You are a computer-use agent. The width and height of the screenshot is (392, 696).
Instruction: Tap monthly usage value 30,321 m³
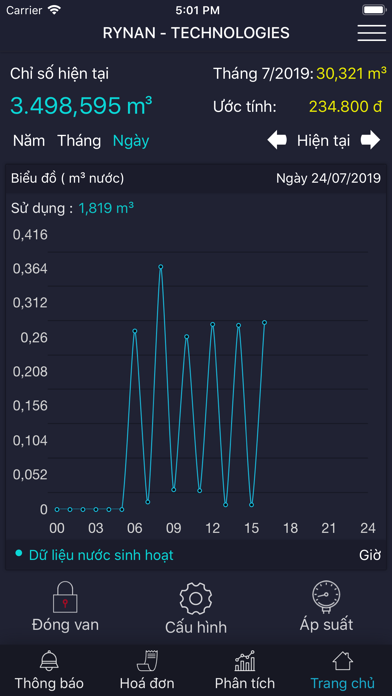(x=351, y=74)
